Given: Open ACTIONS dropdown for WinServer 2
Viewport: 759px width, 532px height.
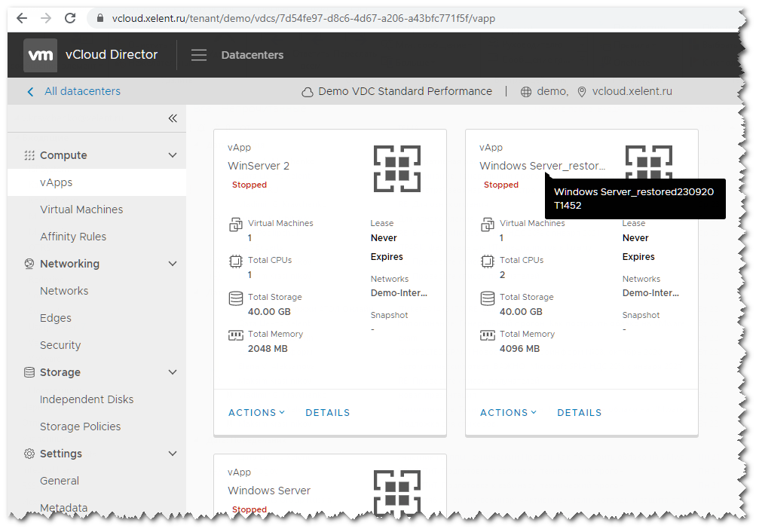Looking at the screenshot, I should 256,412.
